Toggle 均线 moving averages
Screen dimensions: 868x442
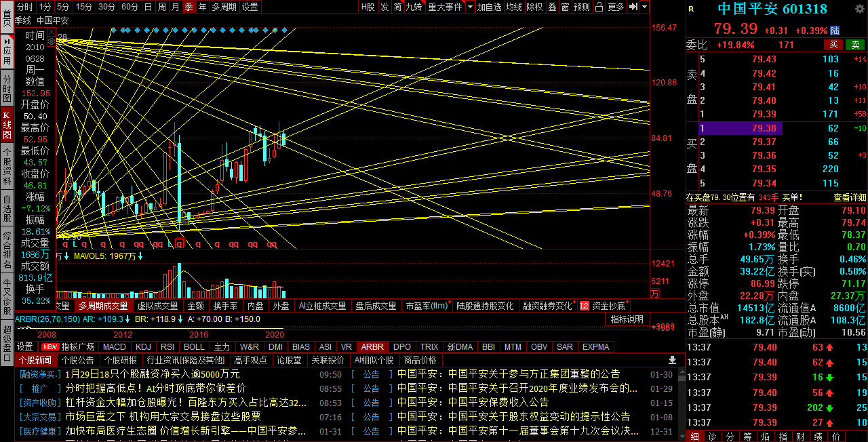(514, 7)
